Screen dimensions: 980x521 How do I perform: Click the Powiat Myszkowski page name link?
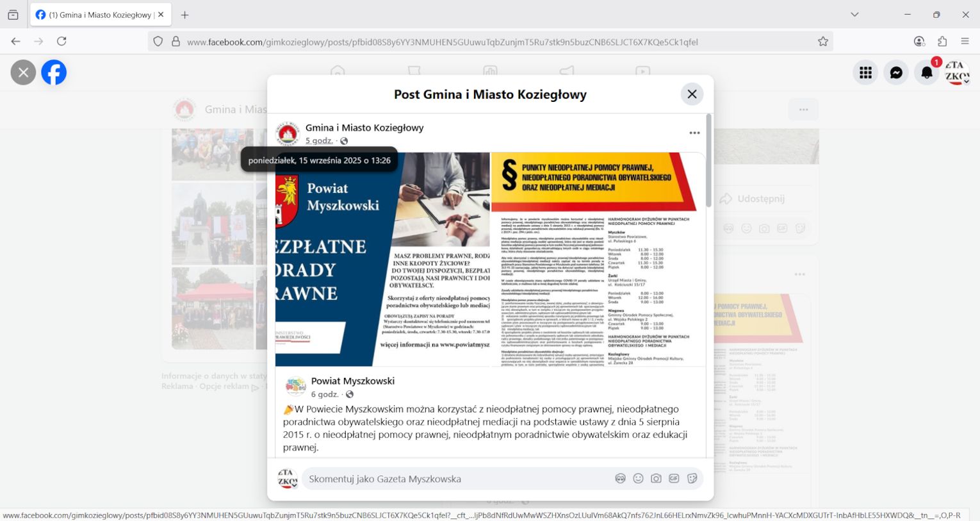tap(352, 381)
